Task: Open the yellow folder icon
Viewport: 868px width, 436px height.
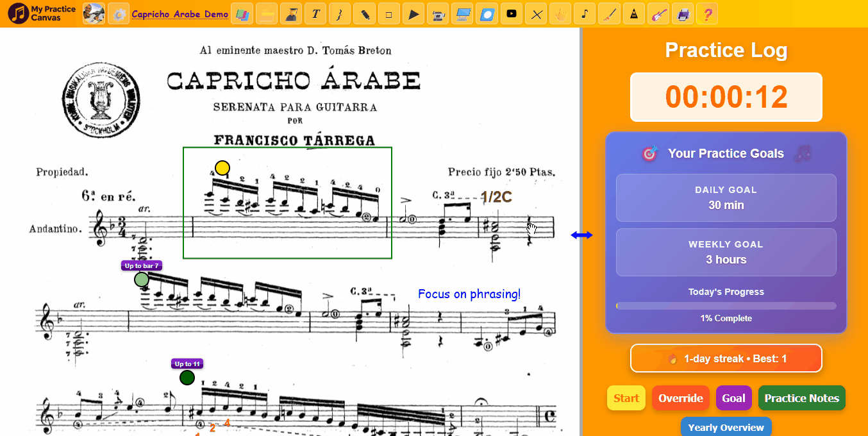Action: [x=267, y=13]
